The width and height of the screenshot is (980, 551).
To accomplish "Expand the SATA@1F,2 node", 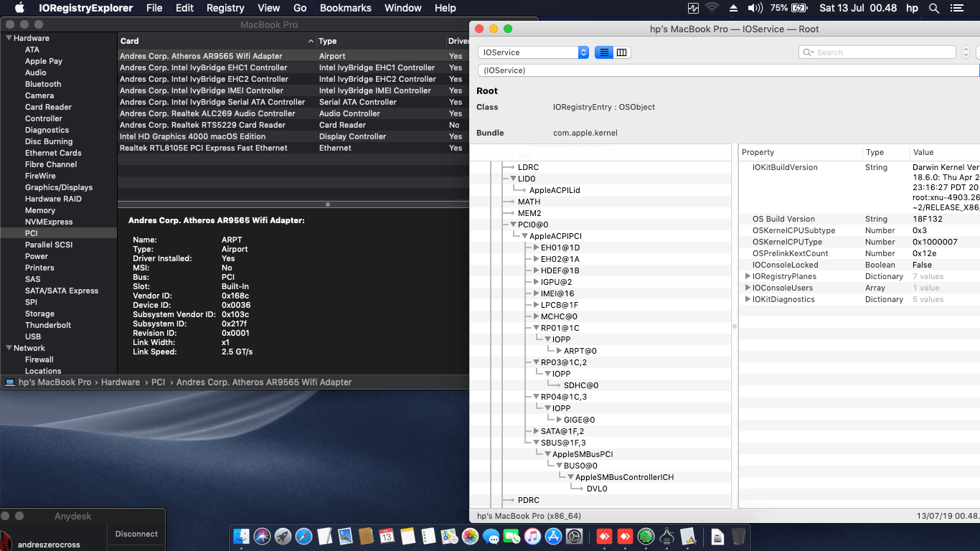I will point(536,431).
